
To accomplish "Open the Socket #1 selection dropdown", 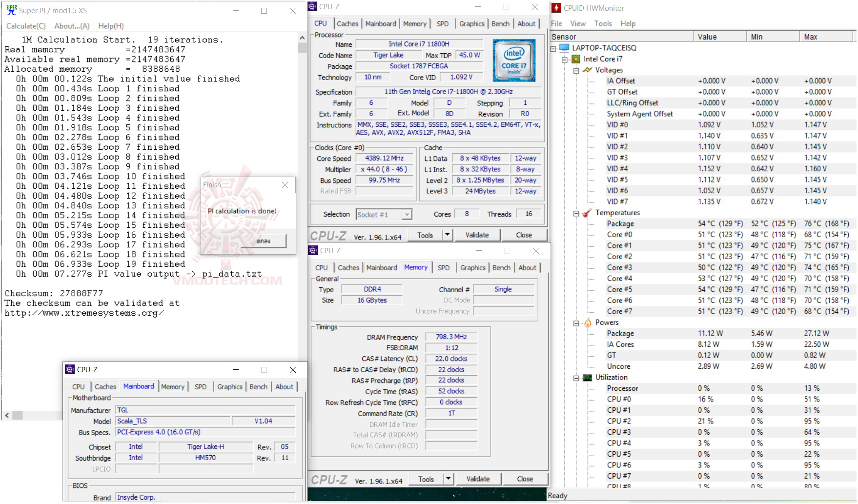I will point(407,215).
